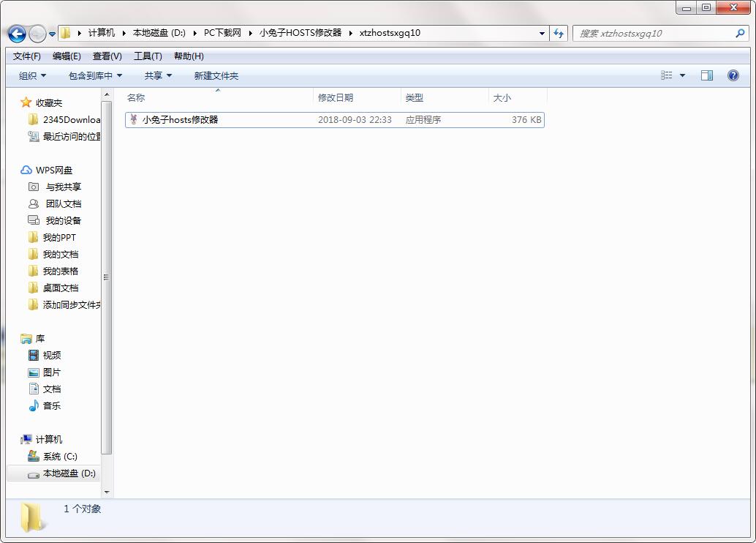Select the 小兔子hosts修改器 application file icon

[x=134, y=120]
